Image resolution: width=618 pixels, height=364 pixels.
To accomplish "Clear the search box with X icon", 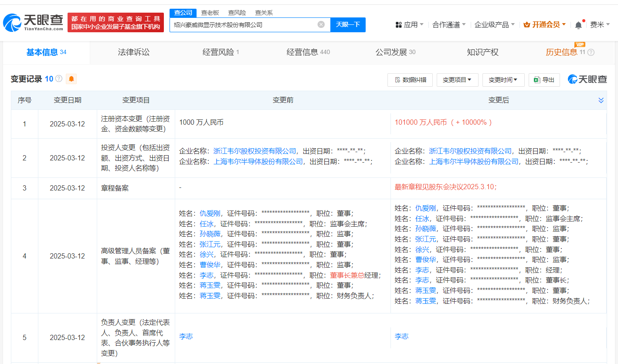I will pyautogui.click(x=321, y=24).
